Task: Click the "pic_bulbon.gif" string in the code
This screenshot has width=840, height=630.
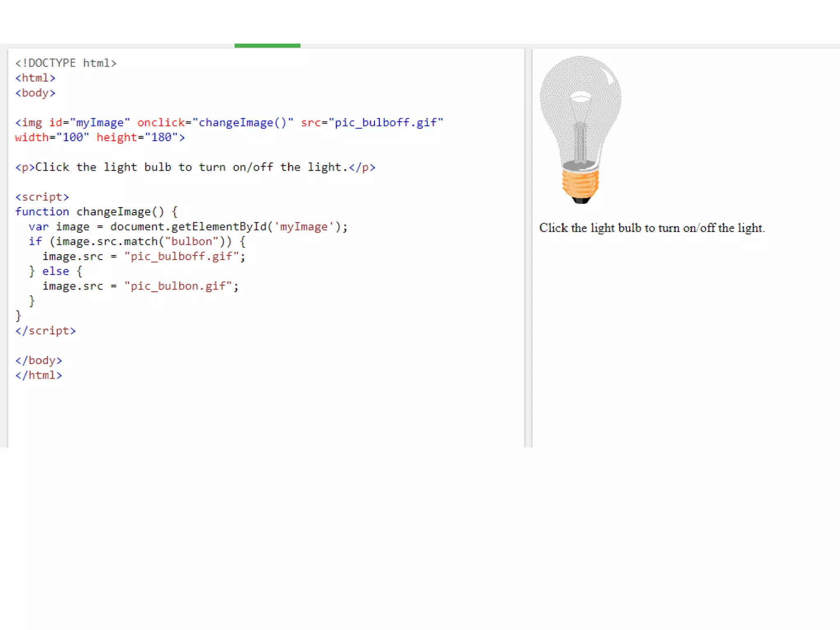Action: pos(178,286)
